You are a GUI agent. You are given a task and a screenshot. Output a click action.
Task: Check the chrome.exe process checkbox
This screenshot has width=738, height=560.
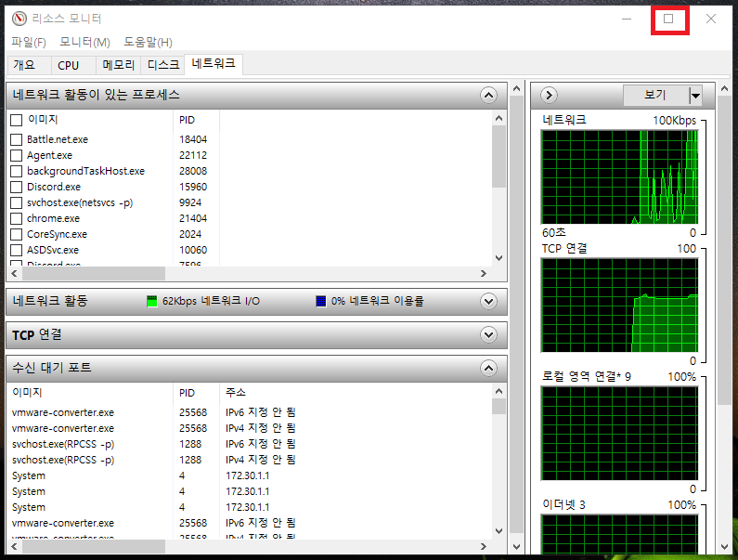point(17,219)
